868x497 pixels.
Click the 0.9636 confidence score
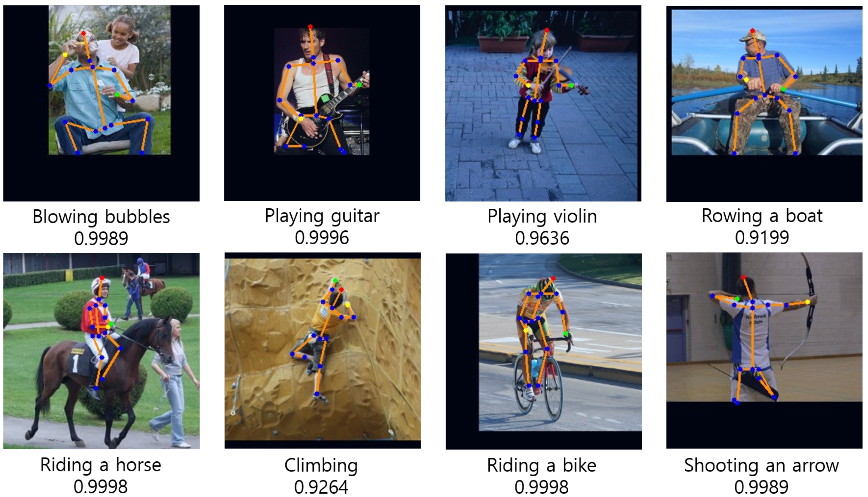[x=542, y=238]
